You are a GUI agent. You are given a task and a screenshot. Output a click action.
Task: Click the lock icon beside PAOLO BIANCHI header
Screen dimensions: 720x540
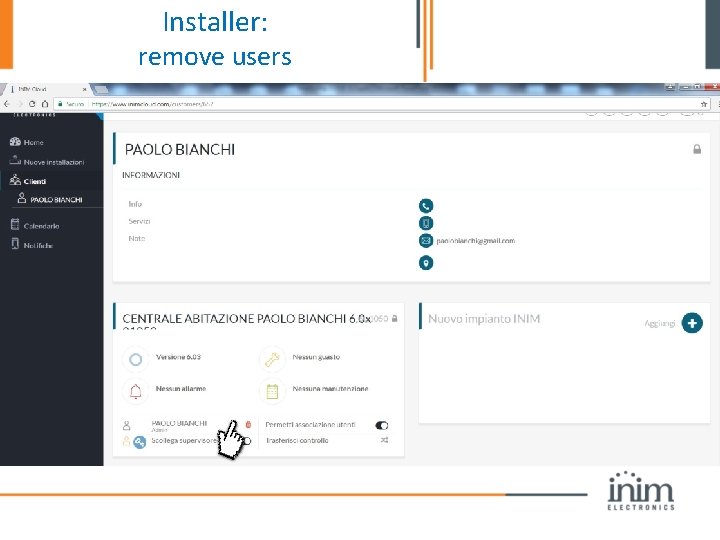[x=697, y=149]
